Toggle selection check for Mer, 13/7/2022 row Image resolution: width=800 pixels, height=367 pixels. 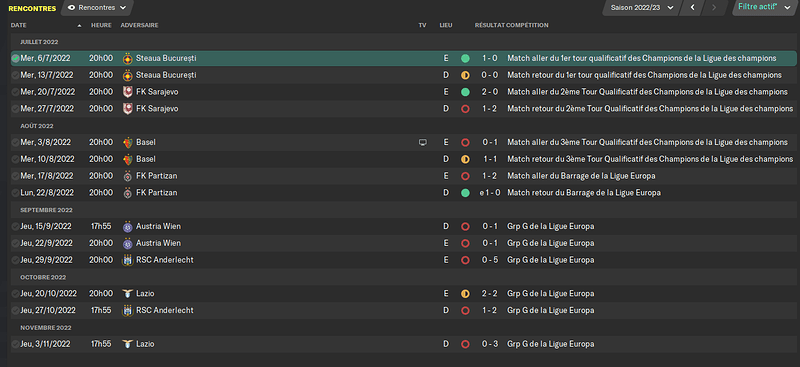pos(15,76)
